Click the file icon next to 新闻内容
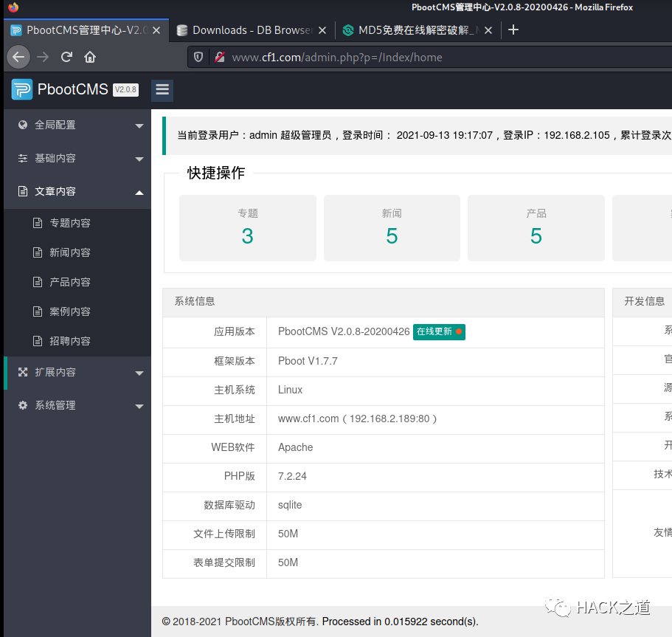The width and height of the screenshot is (672, 637). [x=38, y=252]
